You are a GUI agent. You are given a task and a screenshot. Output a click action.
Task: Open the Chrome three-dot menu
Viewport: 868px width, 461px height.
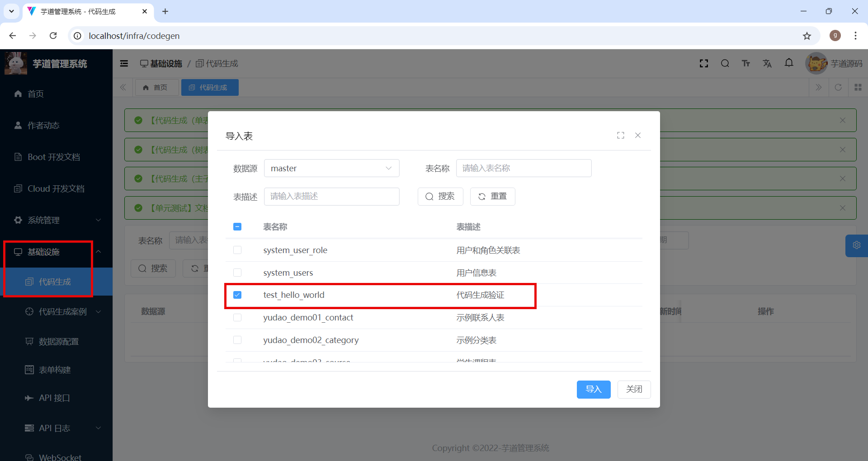[x=855, y=36]
